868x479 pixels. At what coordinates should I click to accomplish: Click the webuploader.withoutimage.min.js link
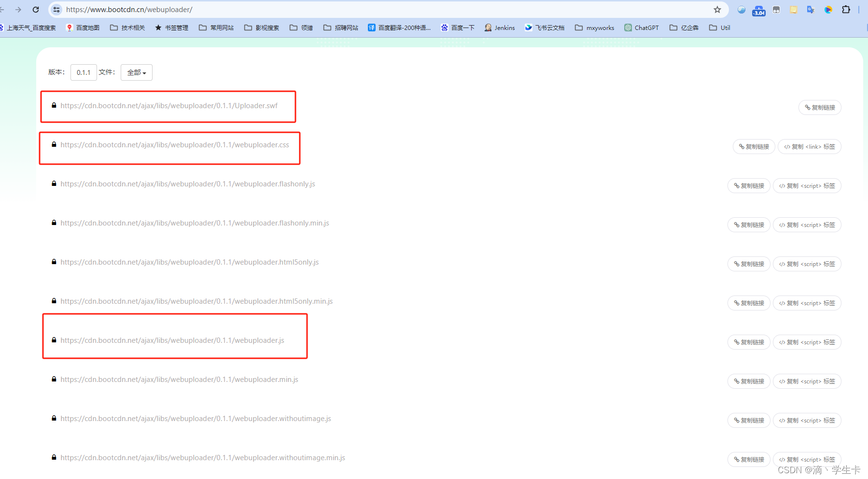pos(203,458)
